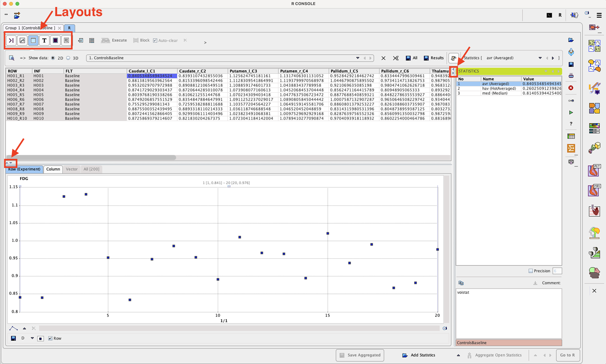Open the dropdown arrow next to D

(x=32, y=339)
